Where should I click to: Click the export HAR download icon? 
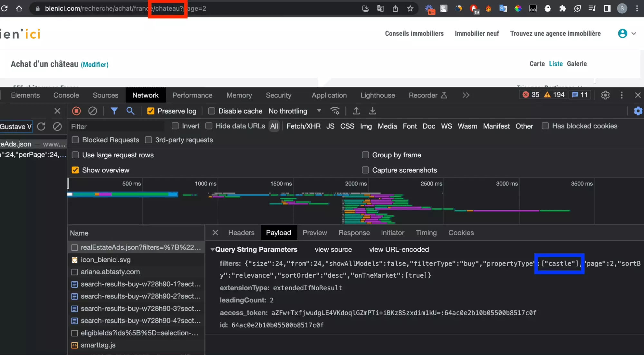(x=372, y=111)
